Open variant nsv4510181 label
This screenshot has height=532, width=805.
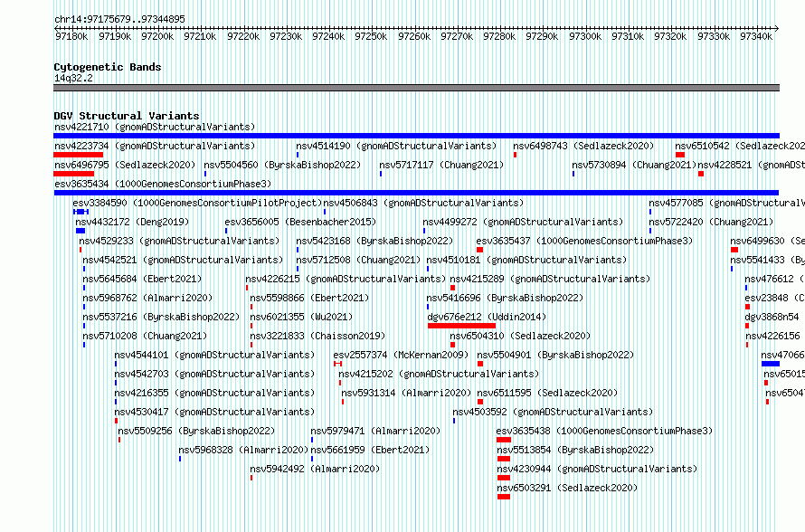click(526, 260)
